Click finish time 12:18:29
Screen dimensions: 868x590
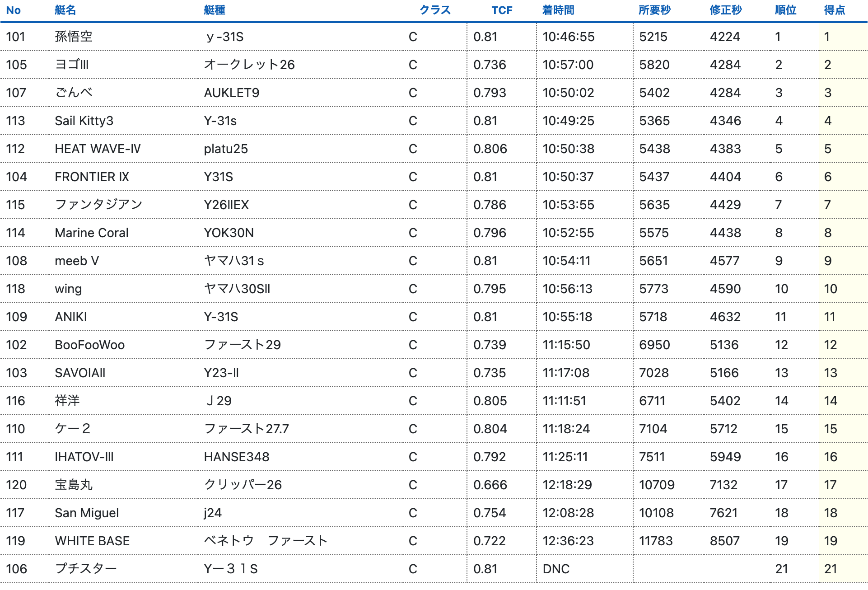567,485
